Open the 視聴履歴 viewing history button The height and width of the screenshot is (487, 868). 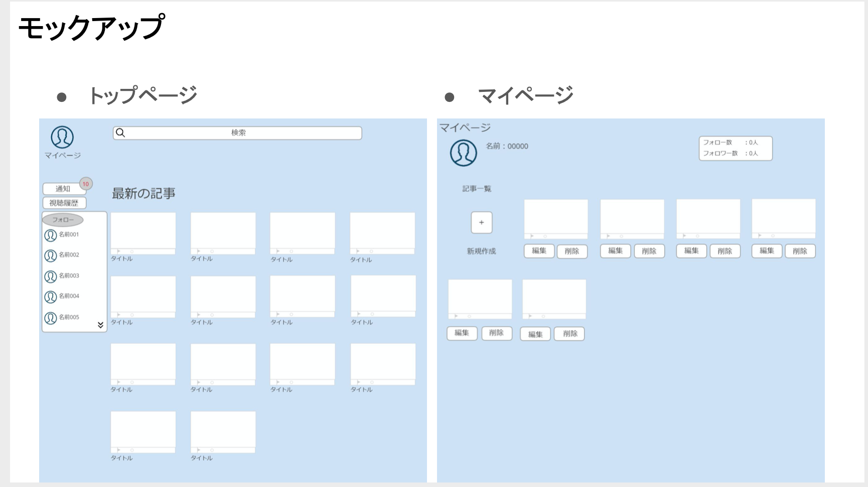64,203
